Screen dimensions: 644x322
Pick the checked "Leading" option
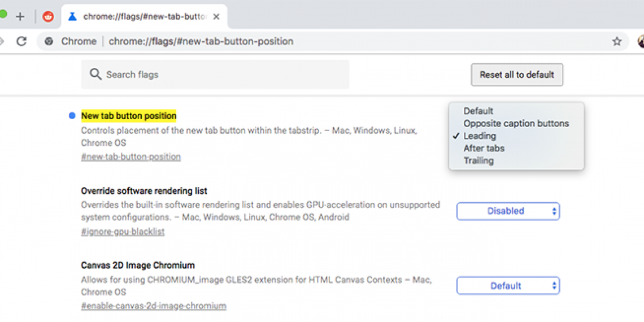tap(480, 136)
